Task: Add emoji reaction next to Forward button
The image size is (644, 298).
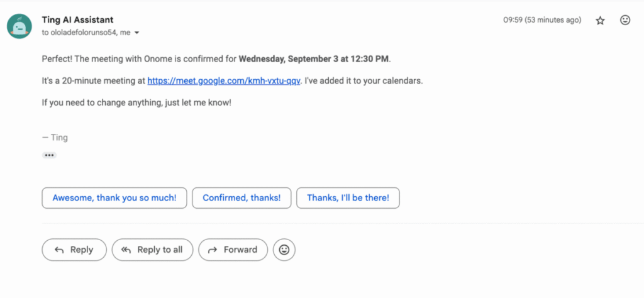Action: pyautogui.click(x=284, y=250)
